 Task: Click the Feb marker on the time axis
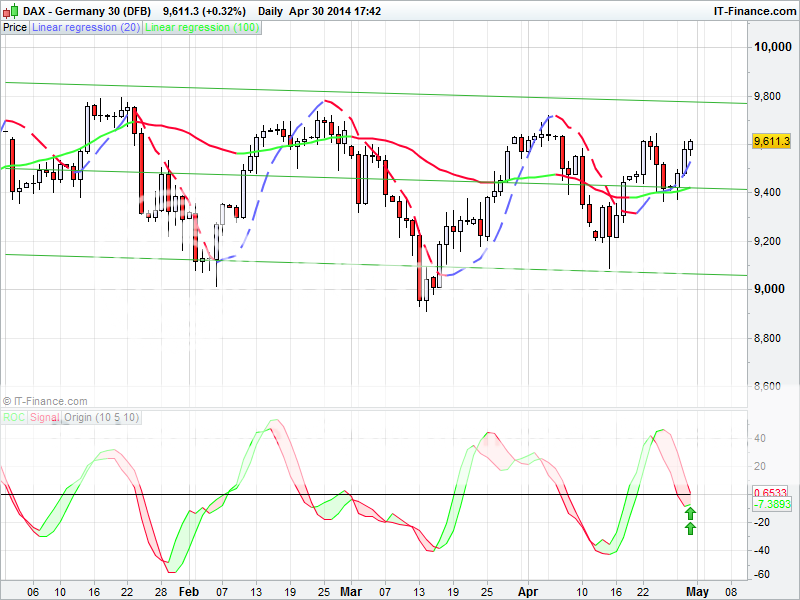coord(189,591)
